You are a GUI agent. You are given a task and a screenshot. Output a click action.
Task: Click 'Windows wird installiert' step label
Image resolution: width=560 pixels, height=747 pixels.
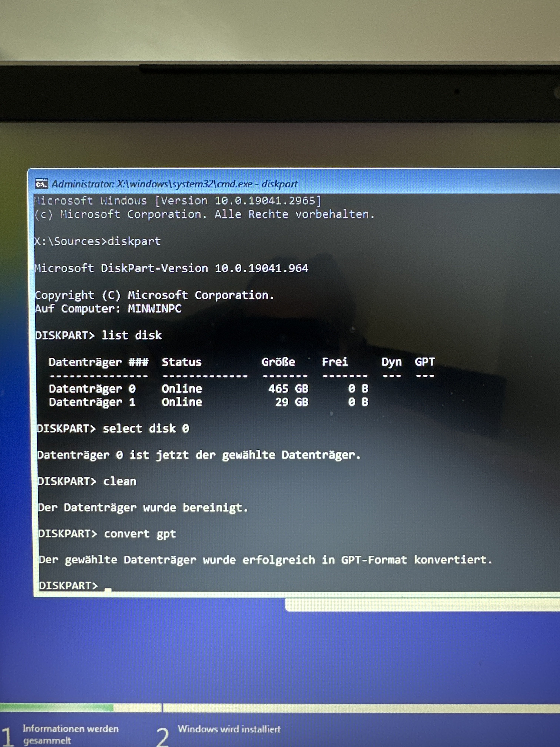click(229, 729)
